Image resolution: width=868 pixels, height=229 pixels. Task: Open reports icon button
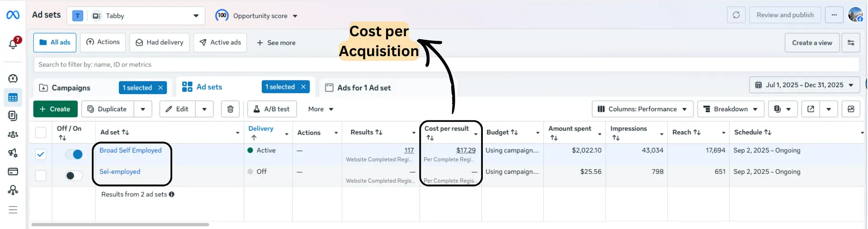(783, 109)
